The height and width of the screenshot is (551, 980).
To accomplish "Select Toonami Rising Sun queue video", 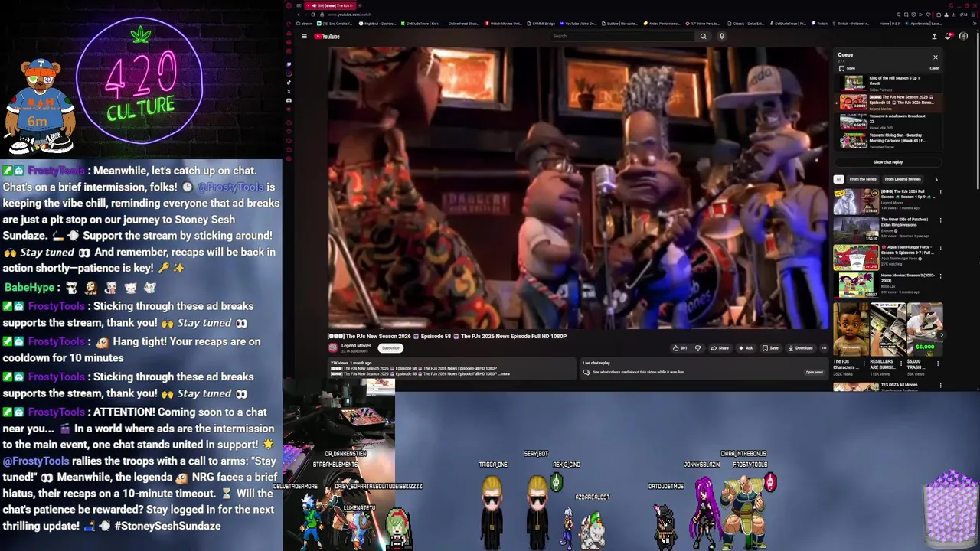I will click(888, 140).
